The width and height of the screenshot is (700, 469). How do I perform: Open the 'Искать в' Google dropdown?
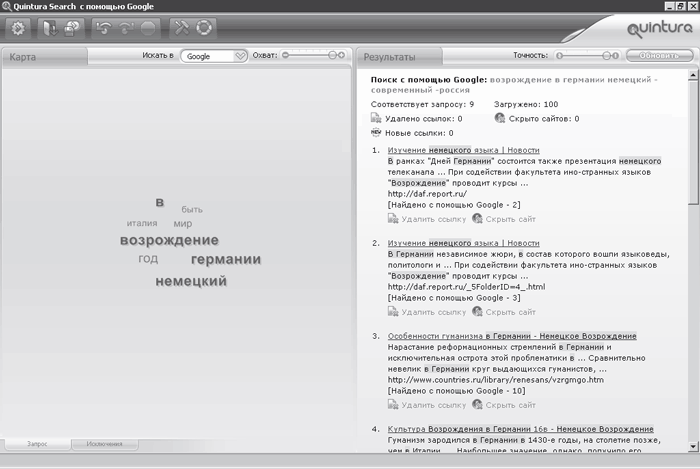(x=214, y=56)
